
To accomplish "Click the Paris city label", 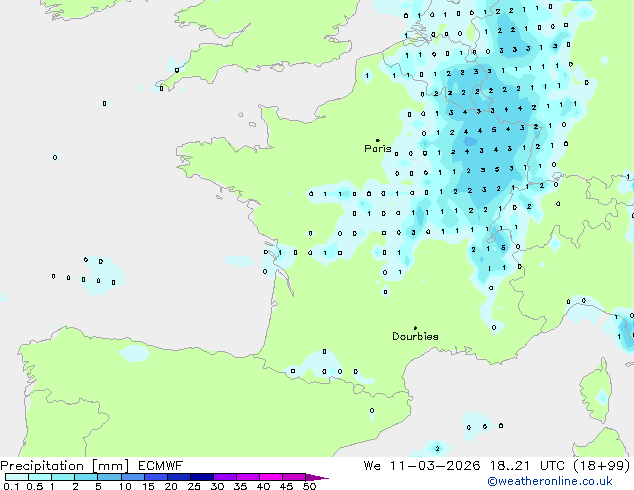I will tap(378, 149).
